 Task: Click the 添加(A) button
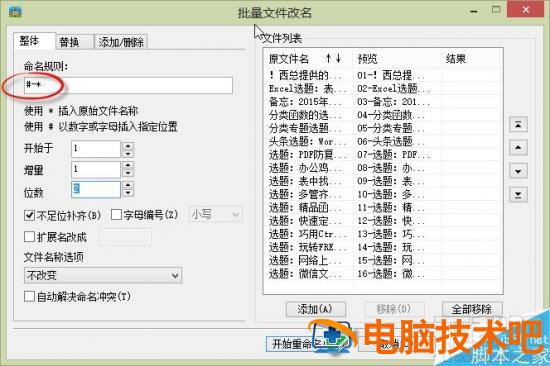pos(315,309)
